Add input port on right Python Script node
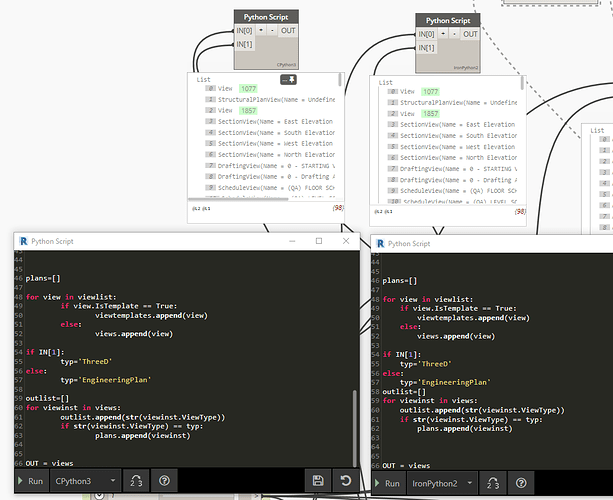The height and width of the screenshot is (500, 613). point(443,34)
